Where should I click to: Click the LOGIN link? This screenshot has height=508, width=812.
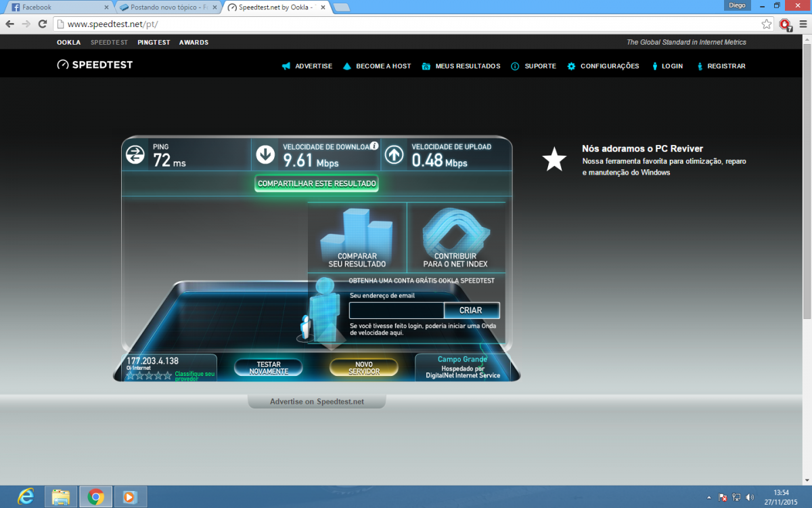(667, 66)
